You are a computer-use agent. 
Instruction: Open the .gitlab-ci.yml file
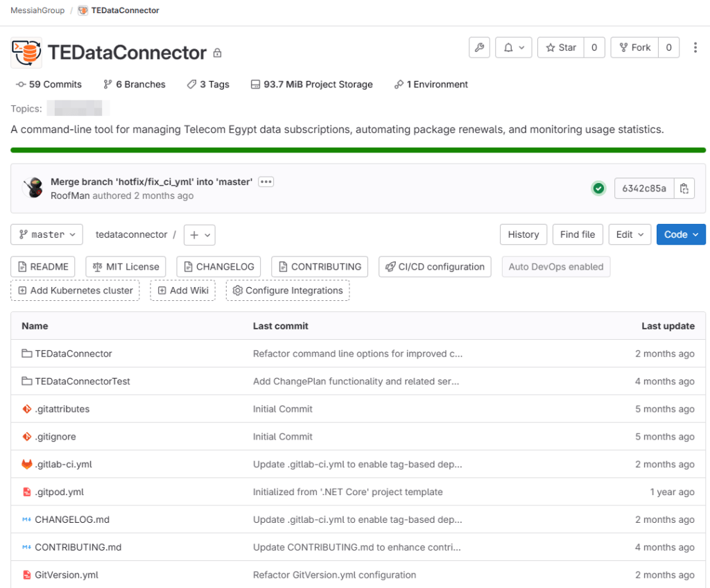pyautogui.click(x=63, y=465)
